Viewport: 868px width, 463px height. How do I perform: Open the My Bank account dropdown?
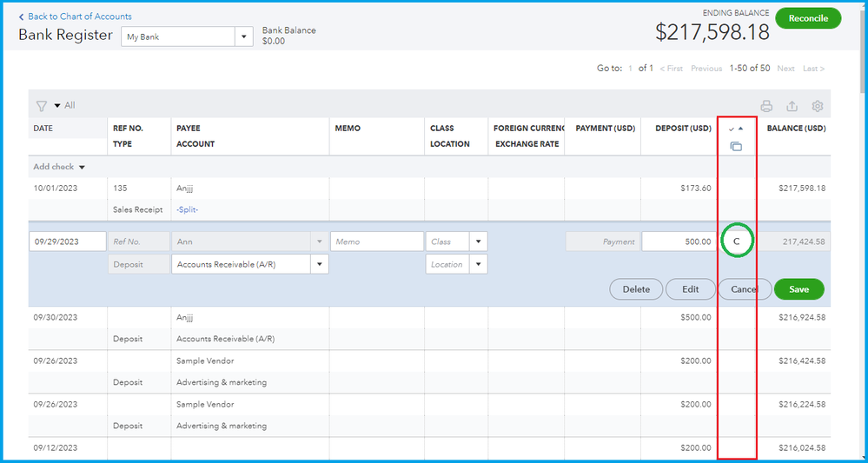click(x=244, y=36)
